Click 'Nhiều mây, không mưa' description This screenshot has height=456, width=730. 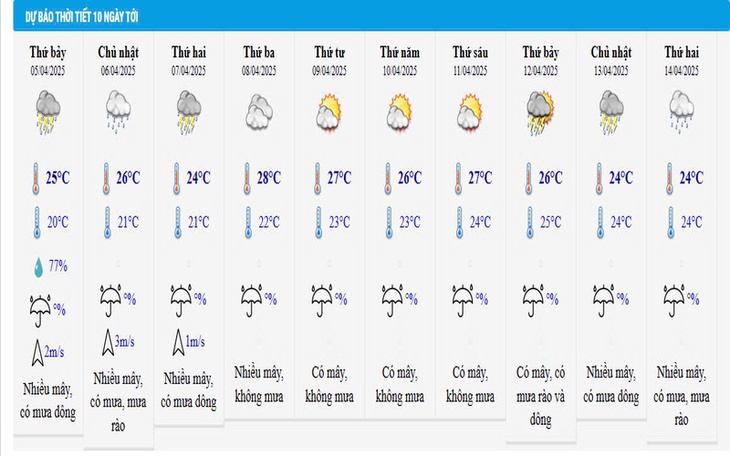point(259,385)
